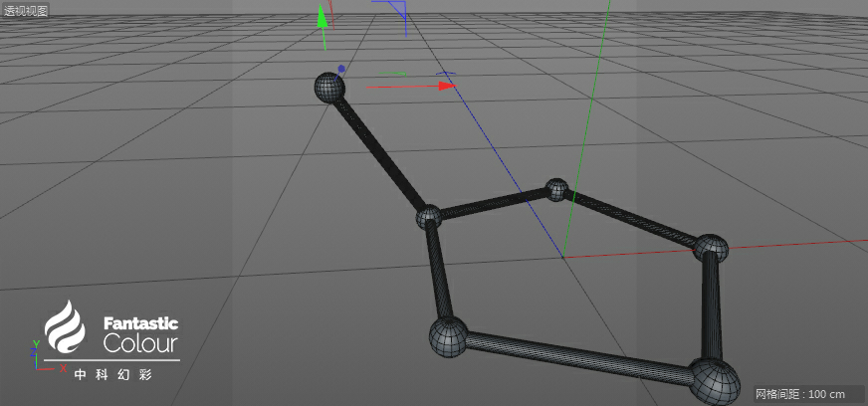
Task: Click the red X-axis arrow of the gizmo
Action: coord(446,86)
